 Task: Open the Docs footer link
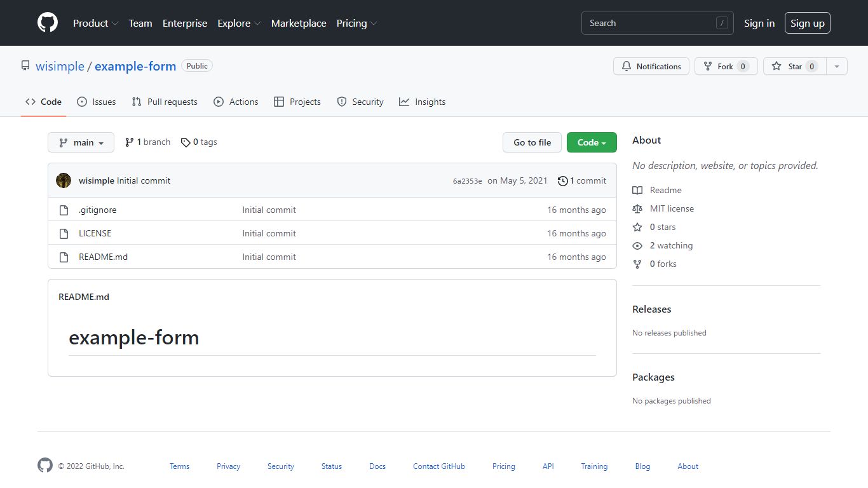coord(377,466)
